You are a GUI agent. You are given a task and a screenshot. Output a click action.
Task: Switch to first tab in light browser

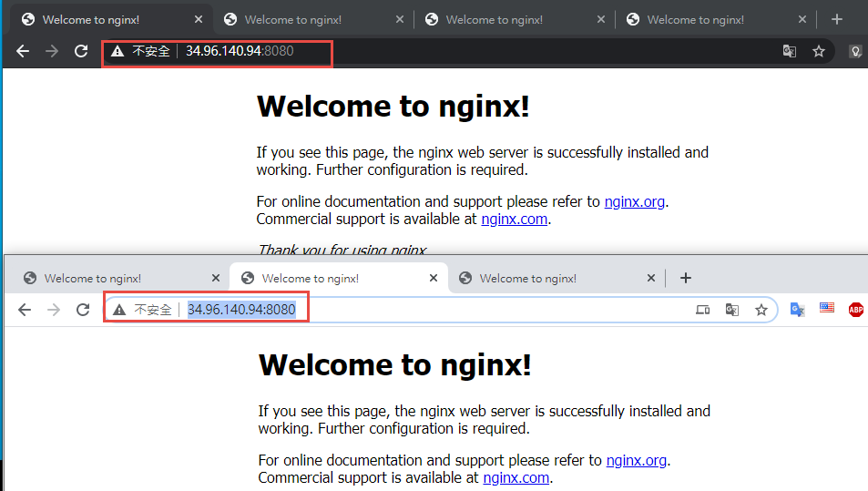(120, 278)
